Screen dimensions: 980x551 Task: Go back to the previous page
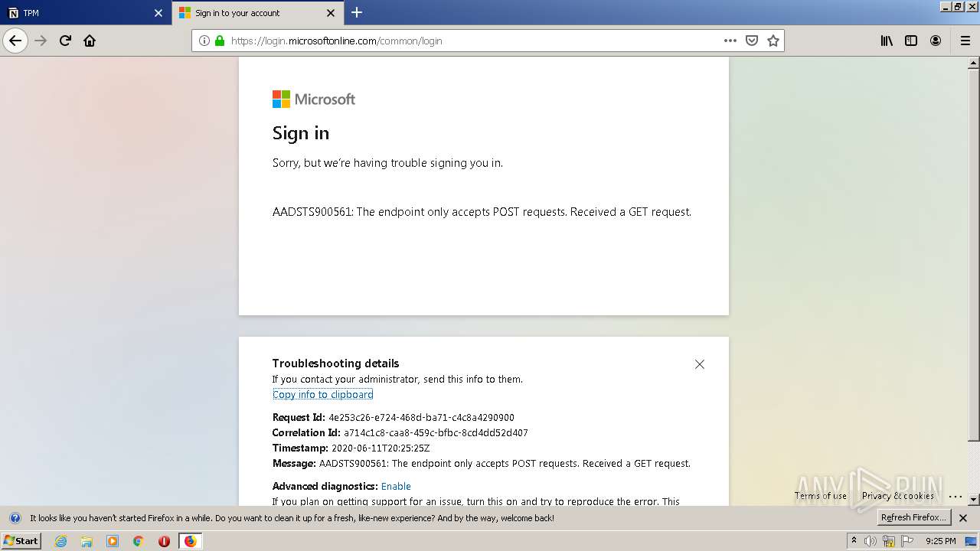[x=15, y=41]
